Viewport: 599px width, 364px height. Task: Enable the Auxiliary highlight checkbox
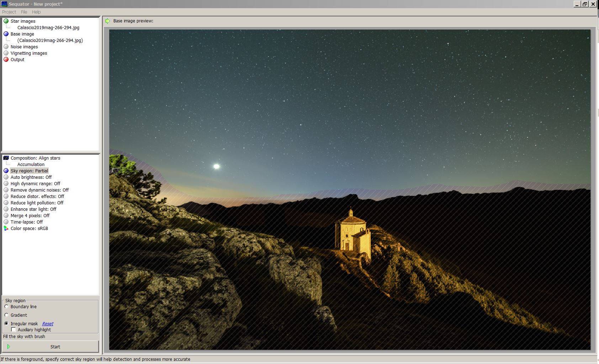14,330
